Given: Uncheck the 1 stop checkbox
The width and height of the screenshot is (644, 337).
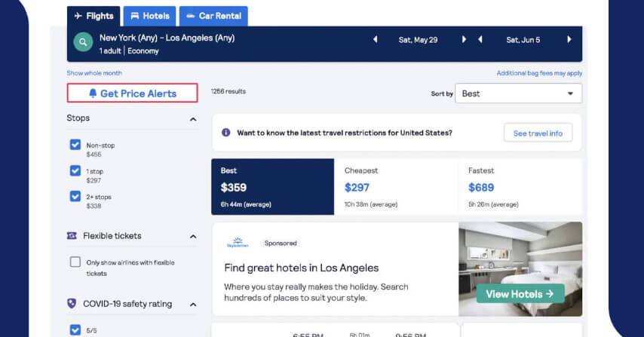Looking at the screenshot, I should 75,170.
